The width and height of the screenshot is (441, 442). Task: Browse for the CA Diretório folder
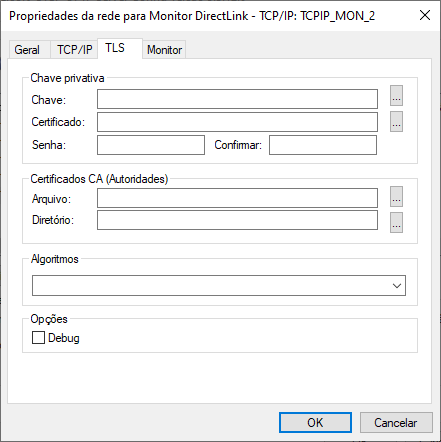coord(396,222)
